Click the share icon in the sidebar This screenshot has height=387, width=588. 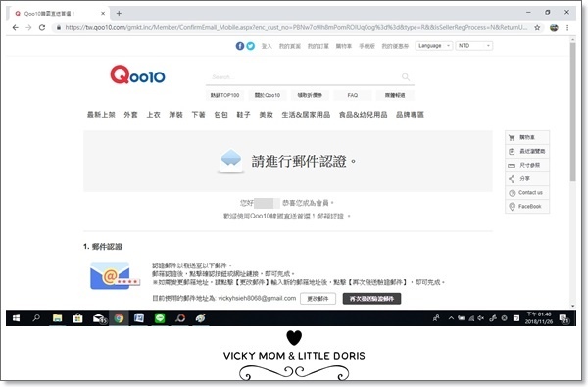pyautogui.click(x=512, y=179)
